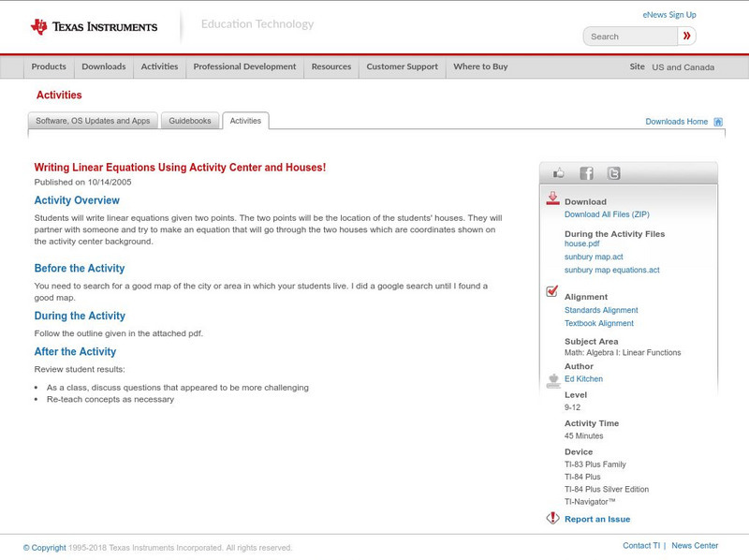749x560 pixels.
Task: Click into the Search text field
Action: [631, 37]
